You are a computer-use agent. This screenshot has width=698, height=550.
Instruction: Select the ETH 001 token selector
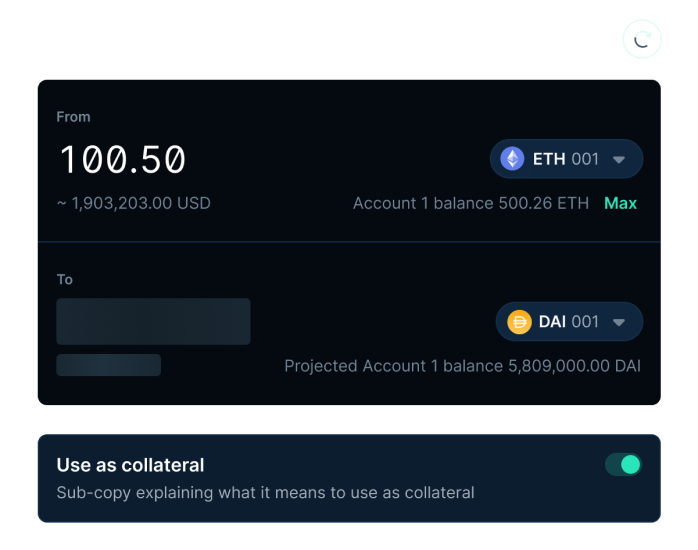[x=566, y=159]
